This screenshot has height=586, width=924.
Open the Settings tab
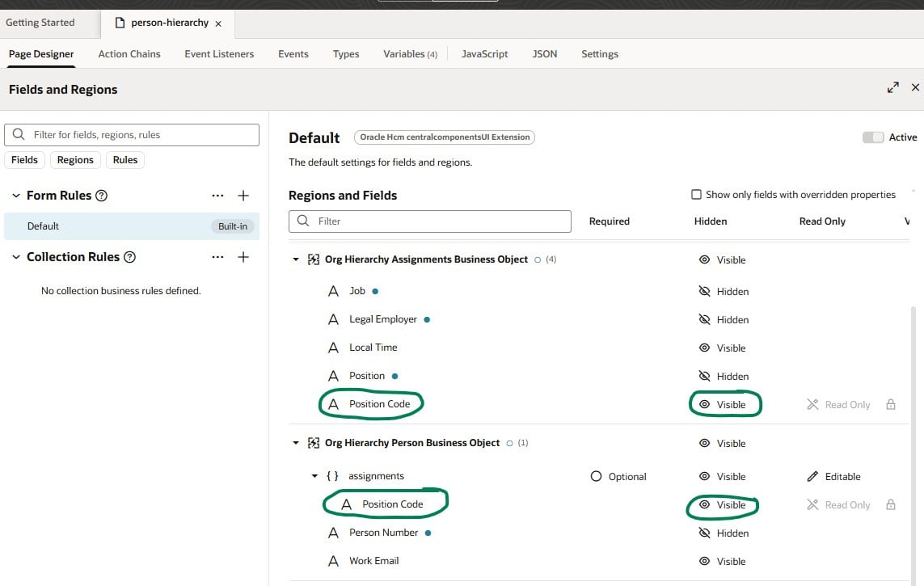(600, 53)
